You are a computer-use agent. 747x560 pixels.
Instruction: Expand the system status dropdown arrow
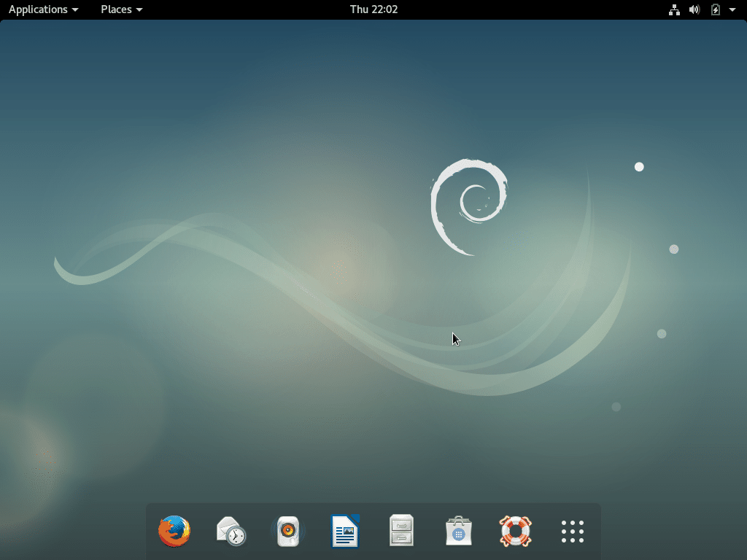pyautogui.click(x=732, y=9)
